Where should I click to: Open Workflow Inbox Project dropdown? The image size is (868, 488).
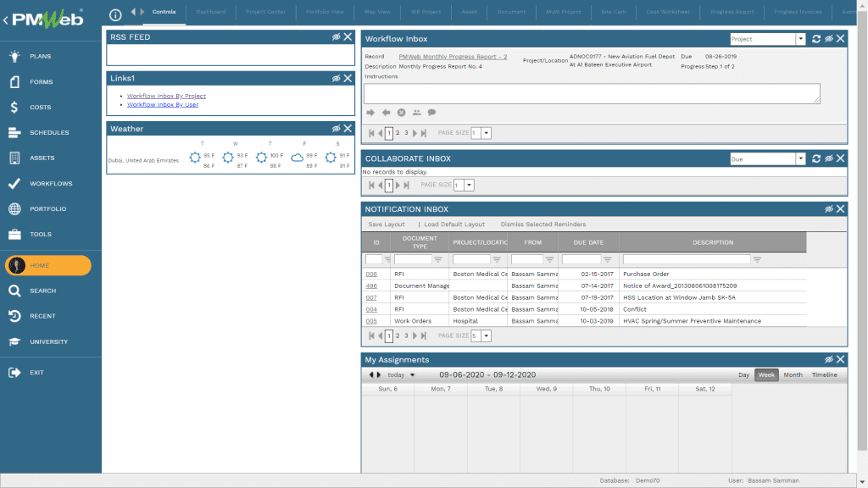point(800,39)
